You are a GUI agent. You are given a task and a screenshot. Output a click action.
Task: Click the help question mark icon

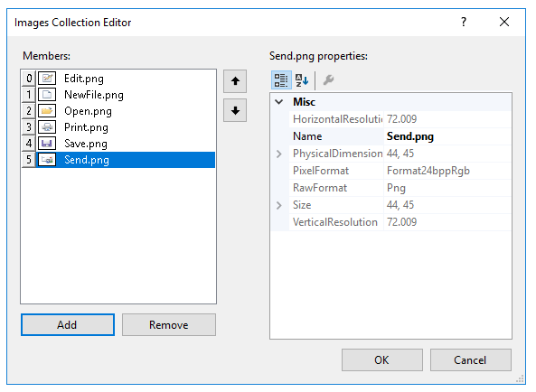click(x=464, y=23)
